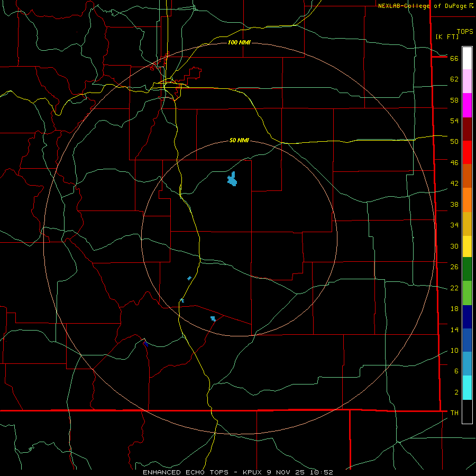Click the "ENHANCED ECHO TOPS" title text
This screenshot has height=476, width=476.
[x=186, y=472]
